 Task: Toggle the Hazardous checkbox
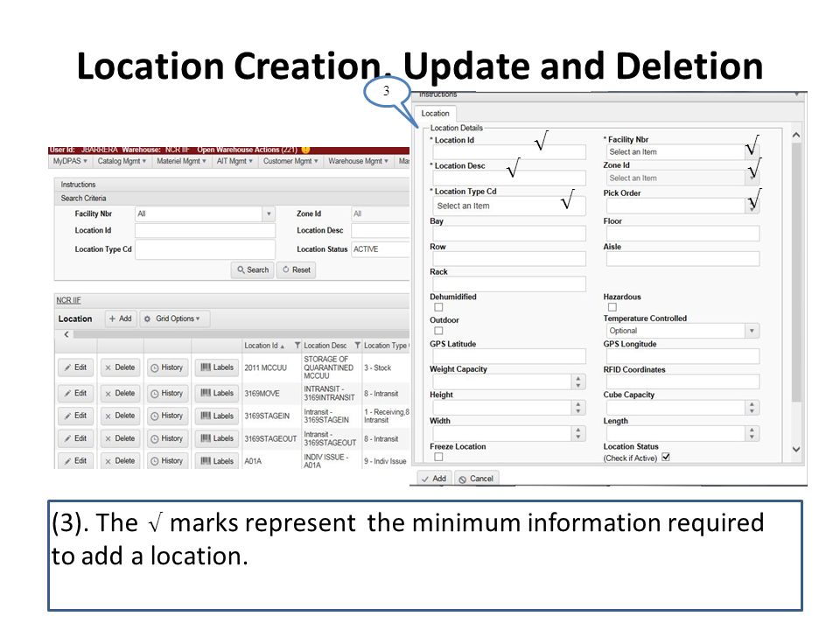612,307
